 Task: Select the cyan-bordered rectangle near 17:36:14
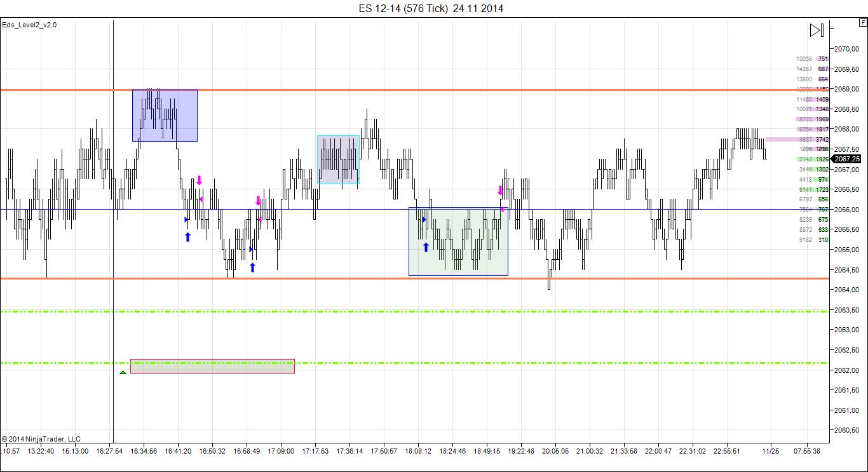[x=338, y=159]
